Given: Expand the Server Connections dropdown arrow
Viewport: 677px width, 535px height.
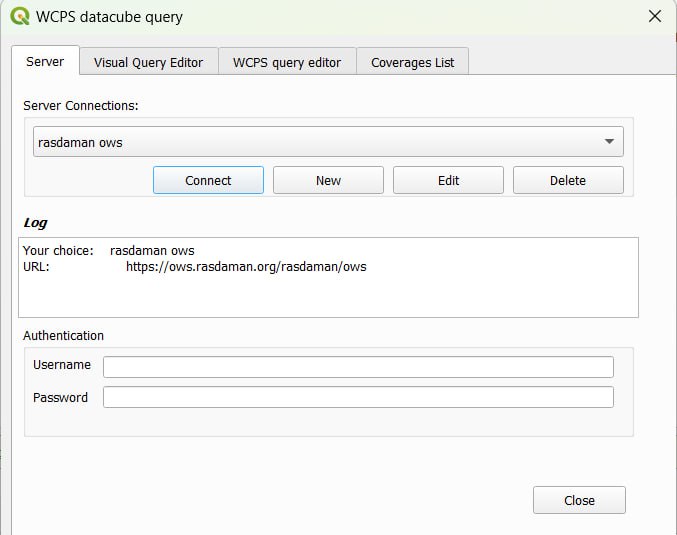Looking at the screenshot, I should [x=609, y=142].
